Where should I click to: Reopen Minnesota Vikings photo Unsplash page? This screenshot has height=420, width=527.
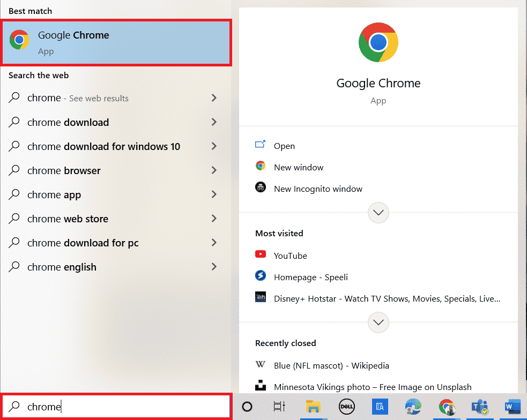tap(373, 387)
